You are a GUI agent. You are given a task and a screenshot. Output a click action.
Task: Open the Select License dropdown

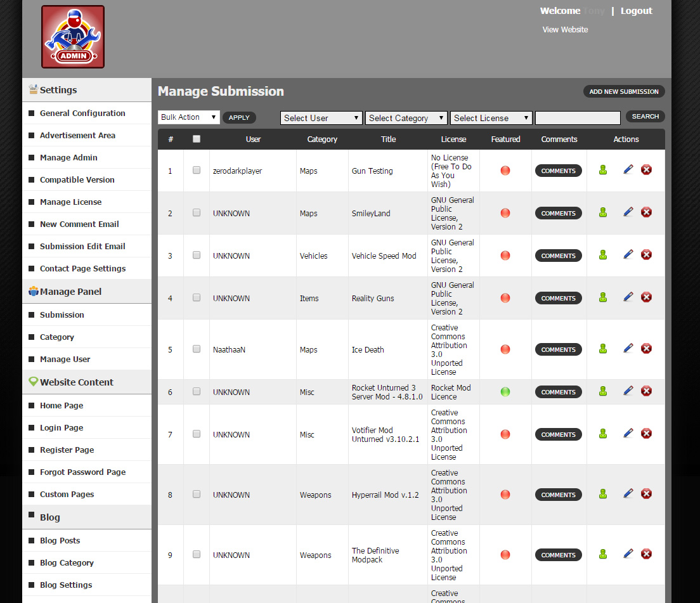491,118
